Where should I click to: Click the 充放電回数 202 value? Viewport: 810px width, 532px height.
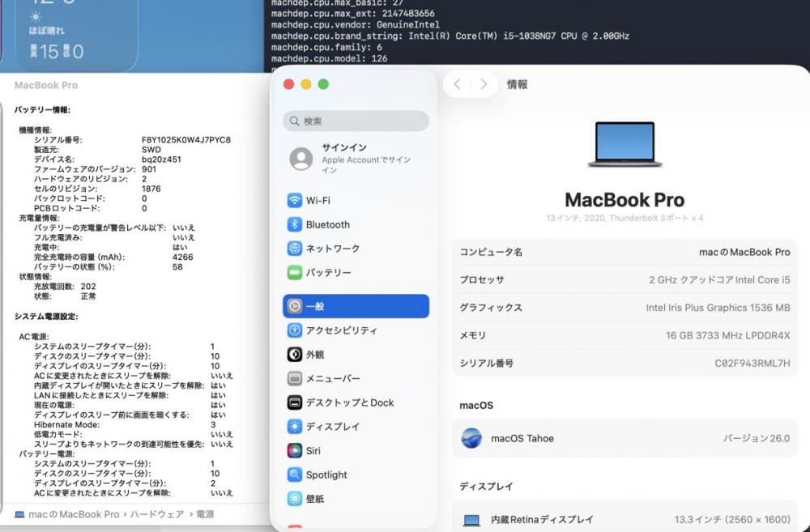pyautogui.click(x=88, y=287)
